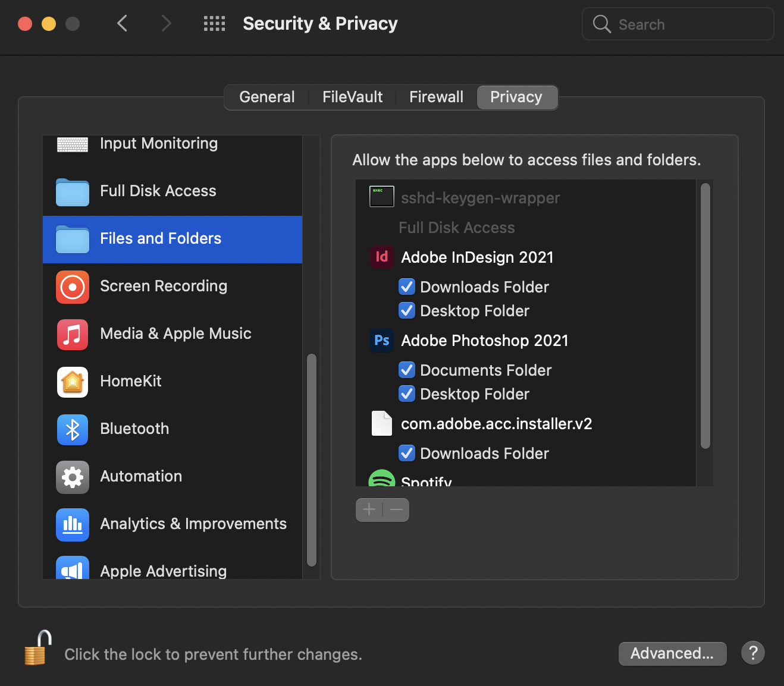Uncheck Photoshop Desktop Folder access
The width and height of the screenshot is (784, 686).
point(407,394)
